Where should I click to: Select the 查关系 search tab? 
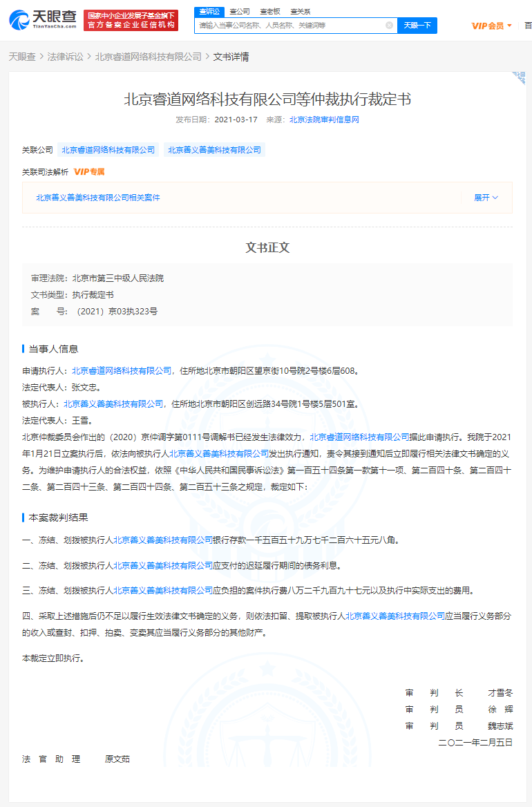click(301, 11)
